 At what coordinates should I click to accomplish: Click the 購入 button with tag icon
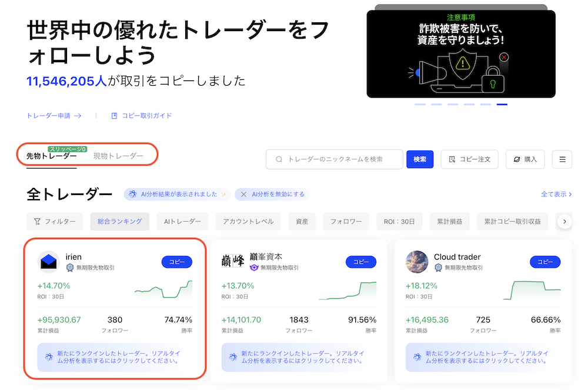click(x=525, y=159)
